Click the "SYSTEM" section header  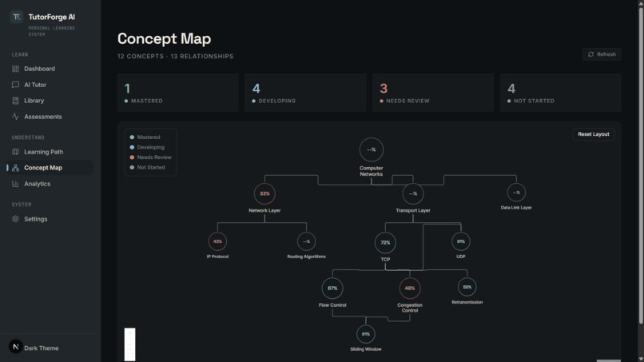[22, 205]
